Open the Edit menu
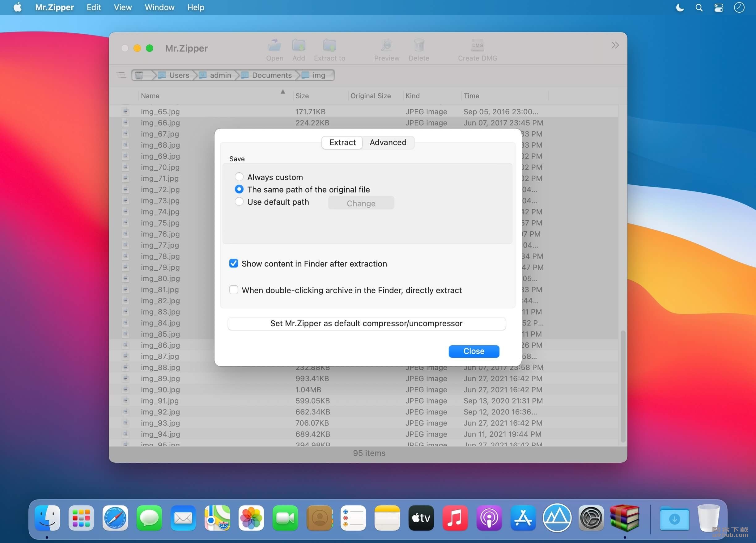Image resolution: width=756 pixels, height=543 pixels. point(94,7)
